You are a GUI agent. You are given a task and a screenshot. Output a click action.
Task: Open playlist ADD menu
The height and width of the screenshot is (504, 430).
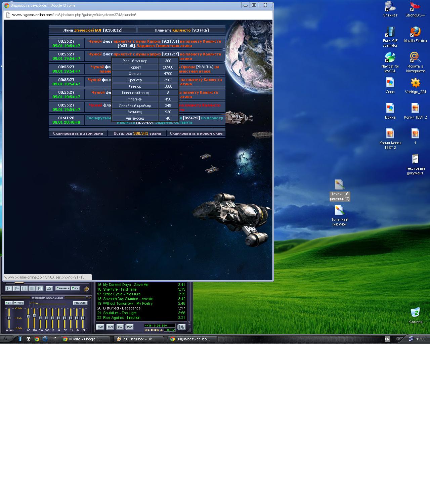(100, 327)
